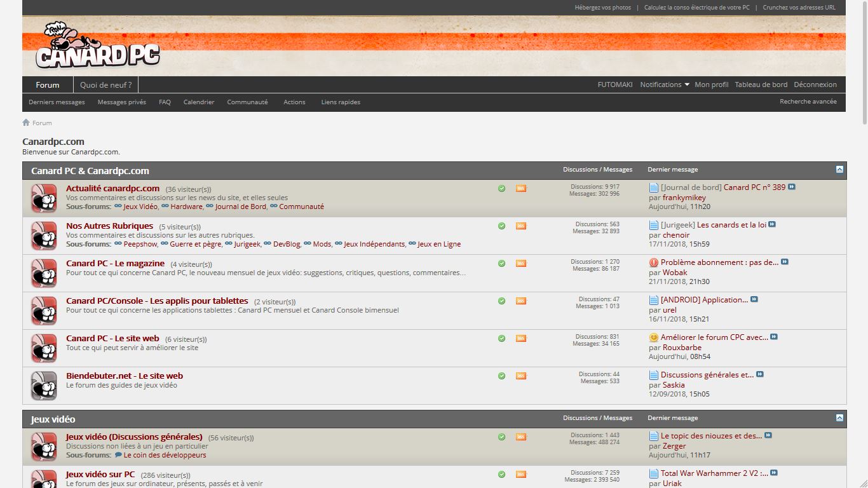The image size is (868, 488).
Task: Click the Déconnexion link
Action: tap(815, 85)
